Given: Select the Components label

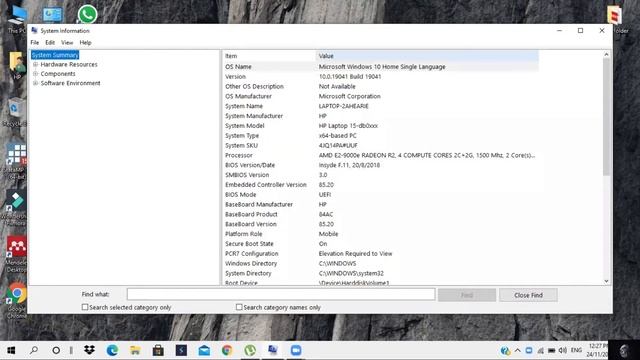Looking at the screenshot, I should [58, 74].
